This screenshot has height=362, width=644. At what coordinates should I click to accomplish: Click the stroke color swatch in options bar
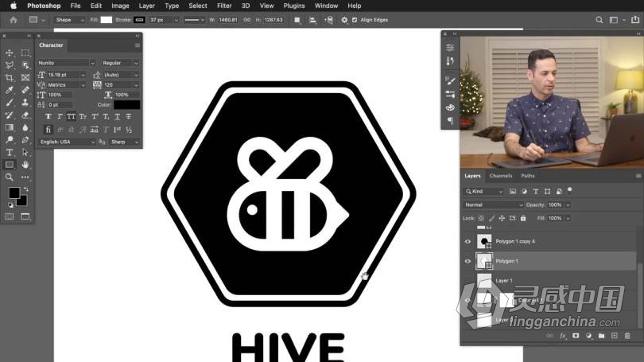coord(140,20)
